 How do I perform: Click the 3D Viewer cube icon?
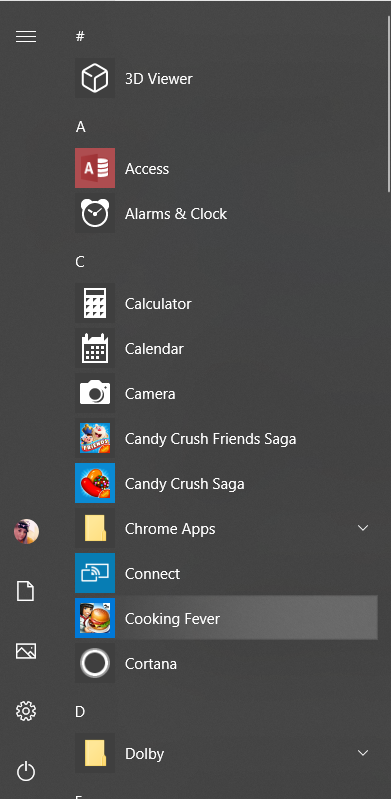click(95, 78)
